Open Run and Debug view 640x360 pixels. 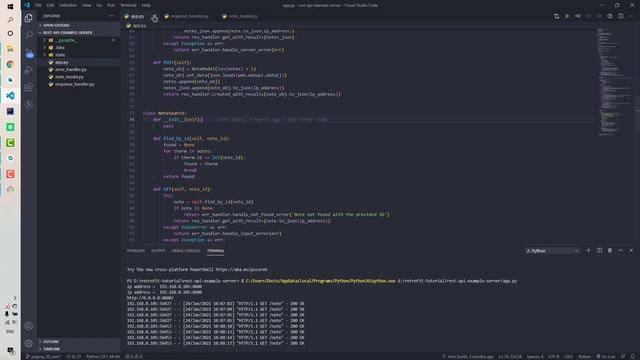pos(29,70)
